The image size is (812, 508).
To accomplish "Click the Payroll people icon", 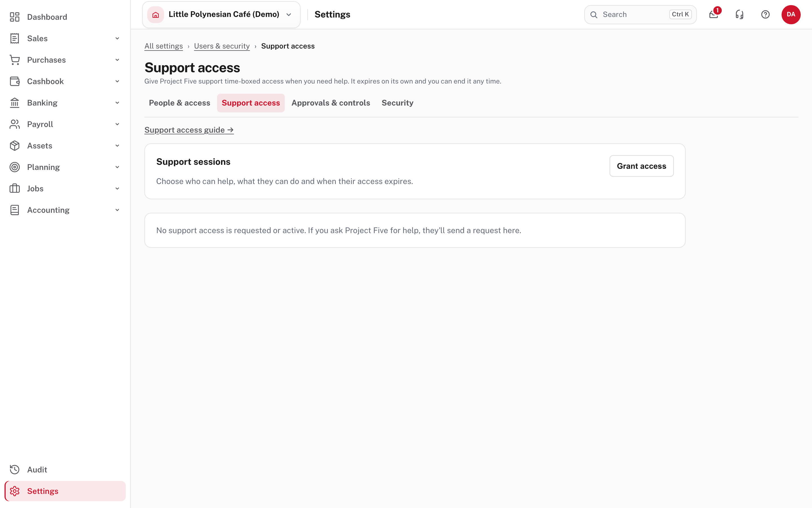I will (14, 124).
